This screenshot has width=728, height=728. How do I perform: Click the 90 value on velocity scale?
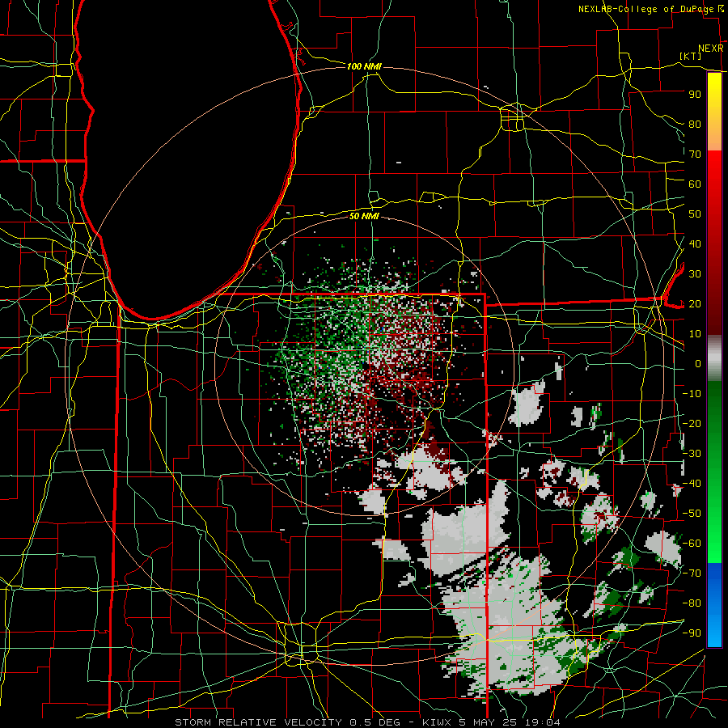[695, 95]
